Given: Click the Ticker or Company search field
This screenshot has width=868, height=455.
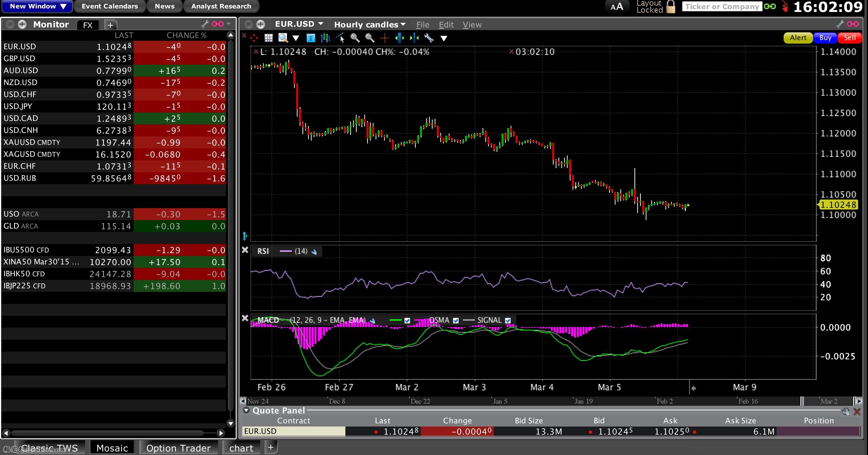Looking at the screenshot, I should point(722,6).
